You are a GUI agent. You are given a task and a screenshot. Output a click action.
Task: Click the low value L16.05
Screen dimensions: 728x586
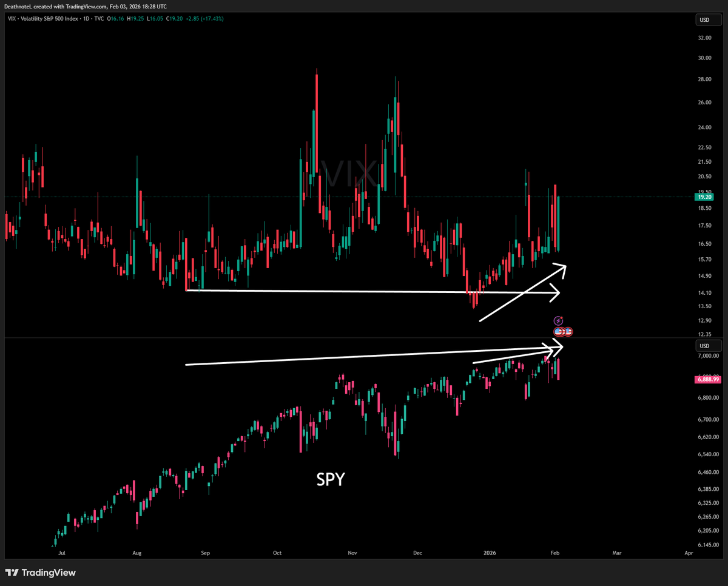pyautogui.click(x=154, y=19)
